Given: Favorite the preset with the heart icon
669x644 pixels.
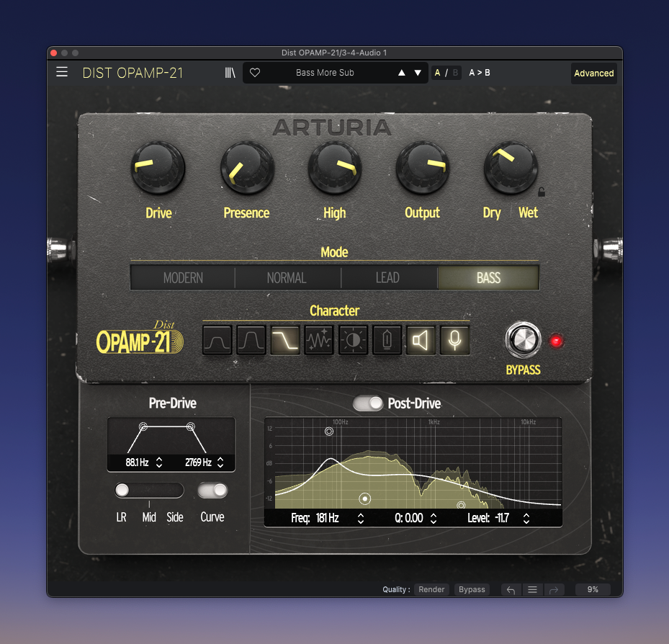Looking at the screenshot, I should point(255,73).
